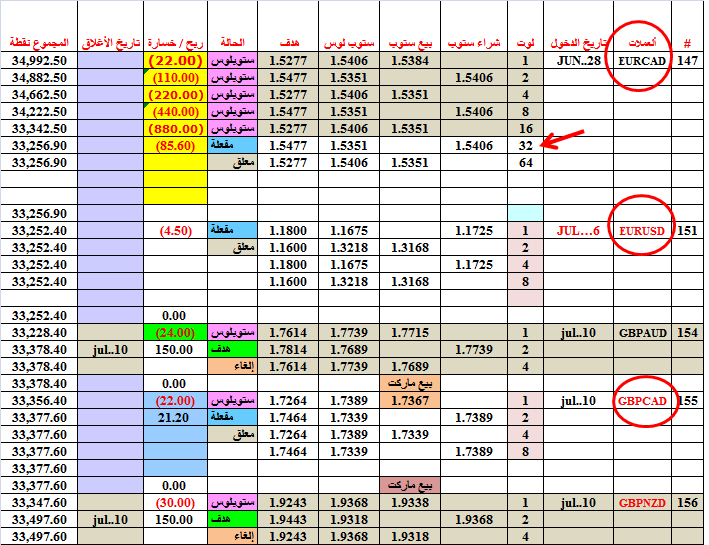
Task: Click the ربح / خسارة column header
Action: tap(175, 43)
